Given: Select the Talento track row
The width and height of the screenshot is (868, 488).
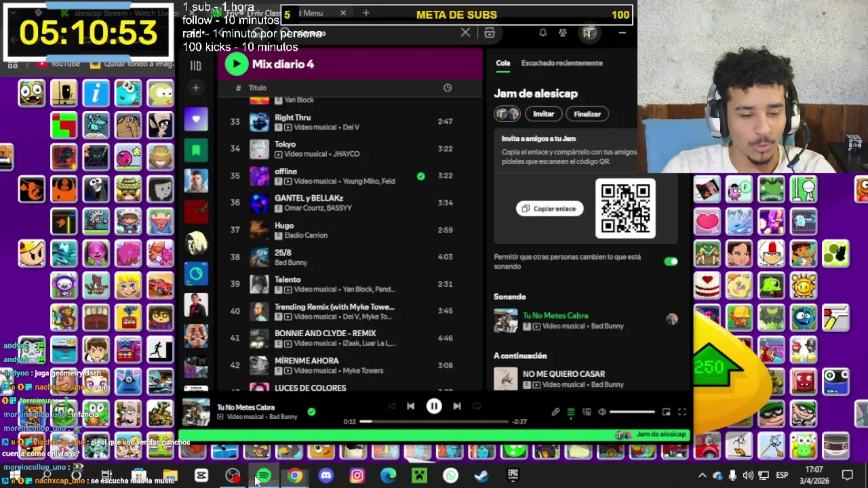Looking at the screenshot, I should click(350, 284).
